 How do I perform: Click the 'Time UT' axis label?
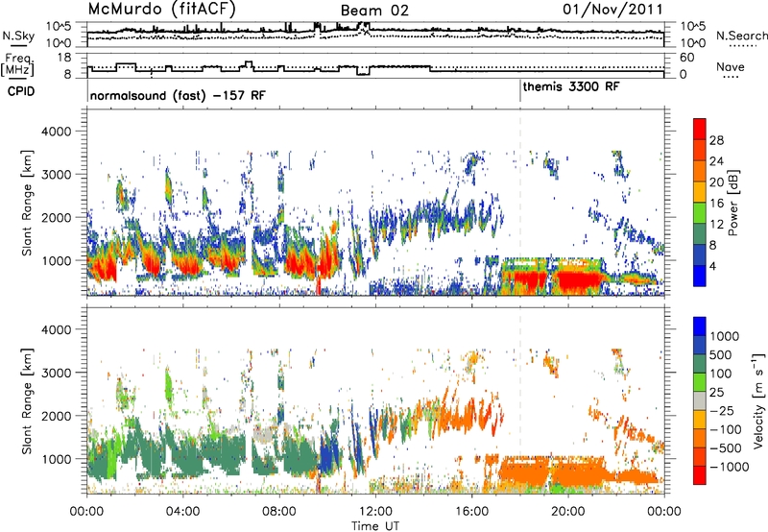coord(375,525)
